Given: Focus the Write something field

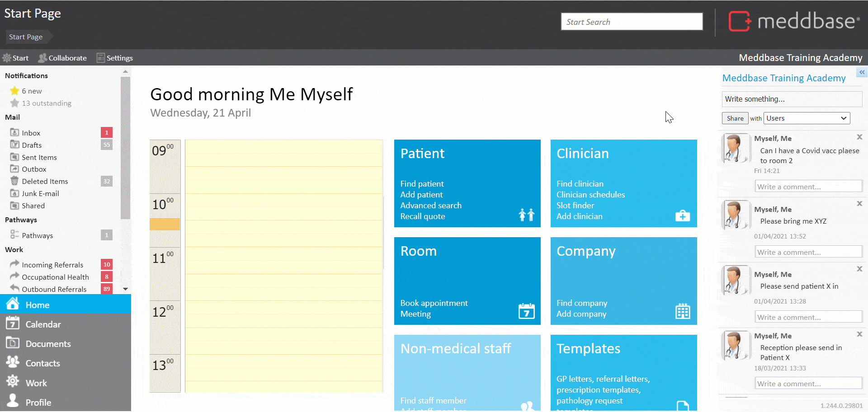Looking at the screenshot, I should [x=792, y=99].
